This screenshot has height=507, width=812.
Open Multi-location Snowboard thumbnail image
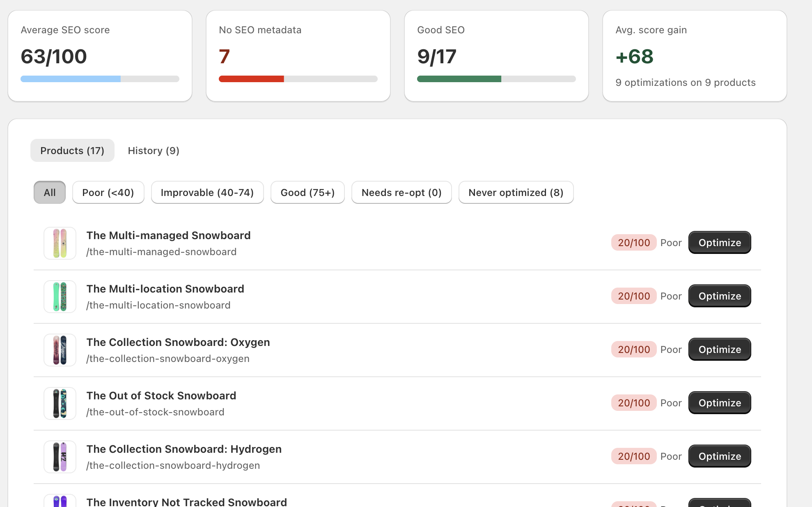click(60, 297)
